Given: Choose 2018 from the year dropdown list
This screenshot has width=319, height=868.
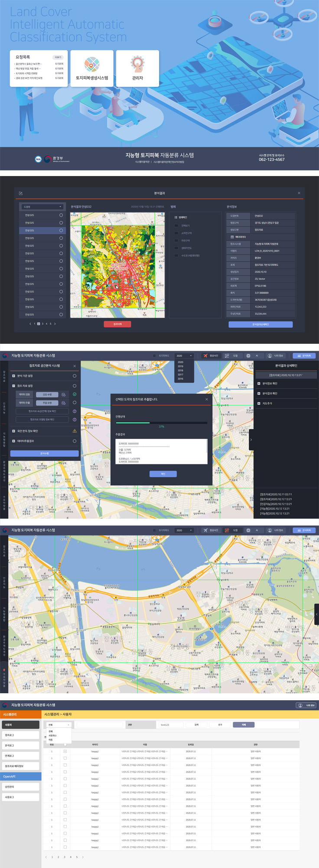Looking at the screenshot, I should pos(180,370).
